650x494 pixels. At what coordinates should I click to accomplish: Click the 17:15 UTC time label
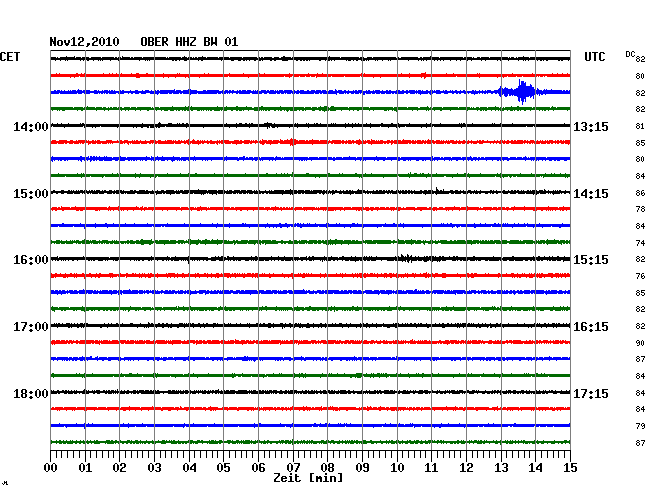tap(591, 393)
